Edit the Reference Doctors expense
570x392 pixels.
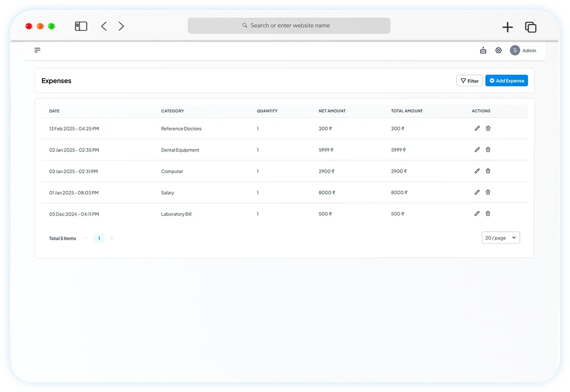(x=477, y=128)
